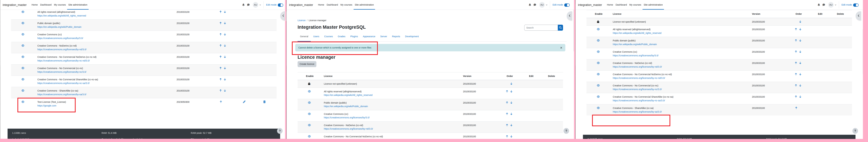Move Creative Commons (cc) up in left panel
This screenshot has height=142, width=868.
[x=221, y=34]
